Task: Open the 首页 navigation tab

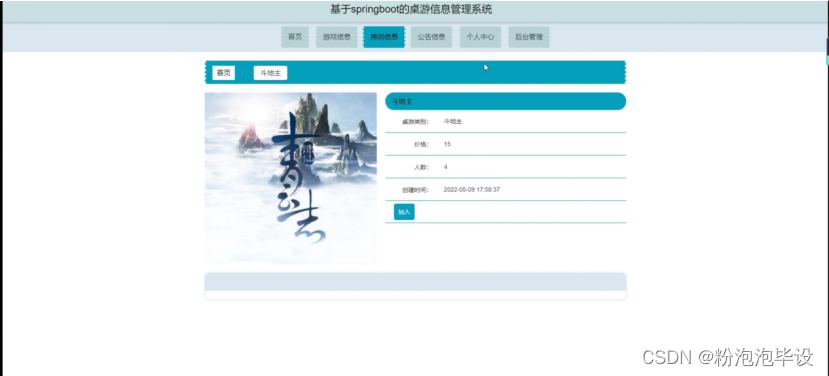Action: point(295,37)
